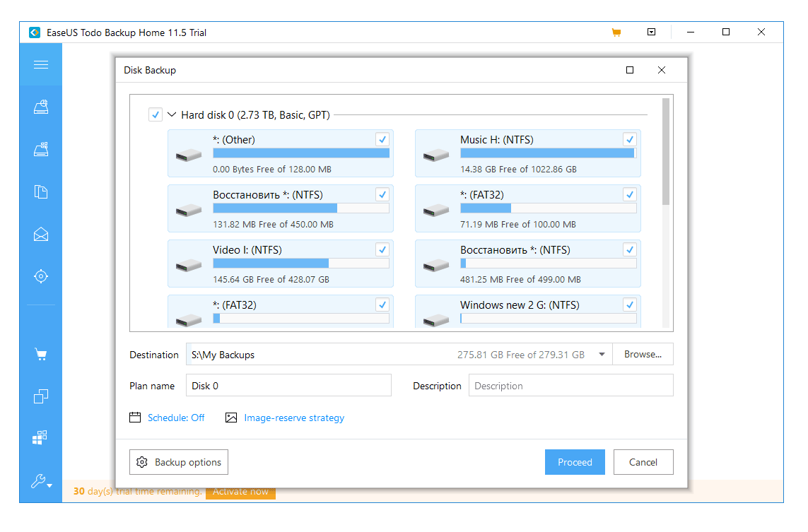Image resolution: width=808 pixels, height=532 pixels.
Task: Open the shopping cart icon in sidebar
Action: click(41, 355)
